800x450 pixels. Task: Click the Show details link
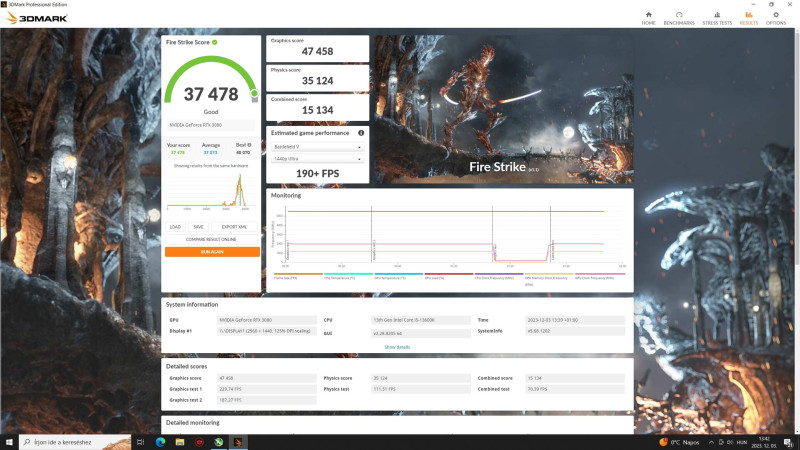pyautogui.click(x=397, y=347)
